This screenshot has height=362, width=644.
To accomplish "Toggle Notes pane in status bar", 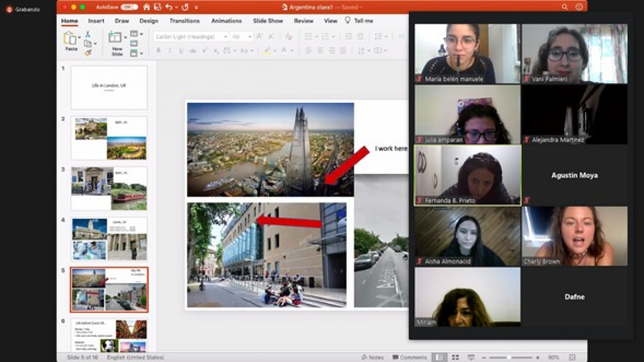I will coord(373,357).
